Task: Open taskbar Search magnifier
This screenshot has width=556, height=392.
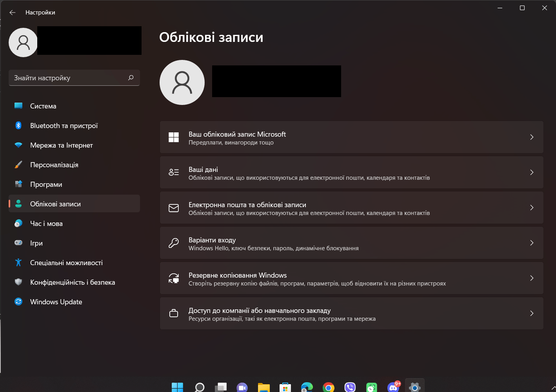Action: click(199, 387)
